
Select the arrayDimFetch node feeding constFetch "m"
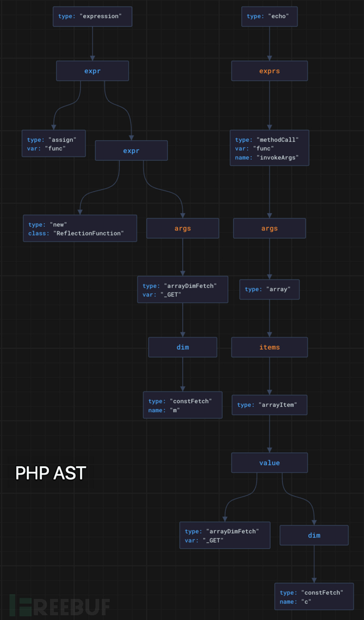coord(183,290)
